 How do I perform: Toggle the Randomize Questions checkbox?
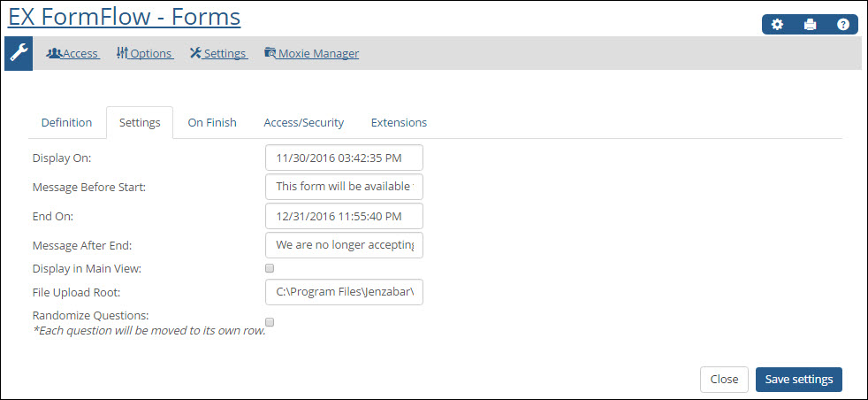pos(270,322)
